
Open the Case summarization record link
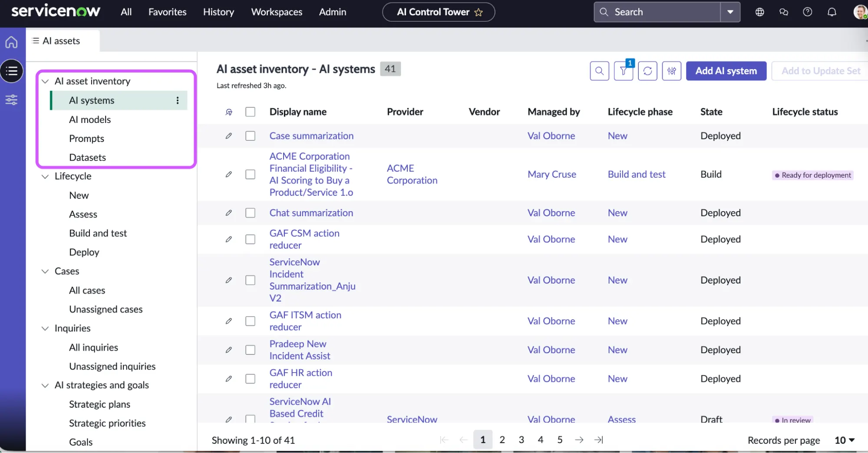311,136
